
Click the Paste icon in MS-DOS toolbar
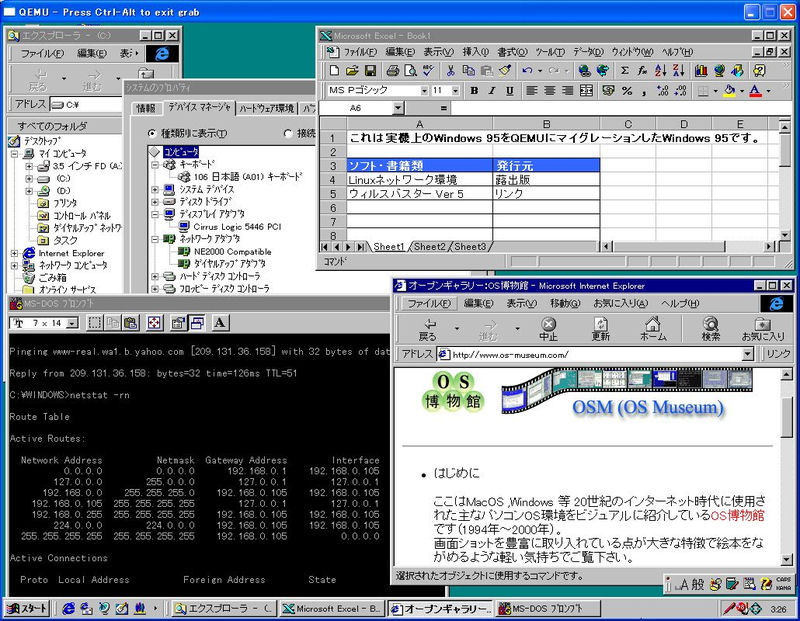pyautogui.click(x=131, y=322)
